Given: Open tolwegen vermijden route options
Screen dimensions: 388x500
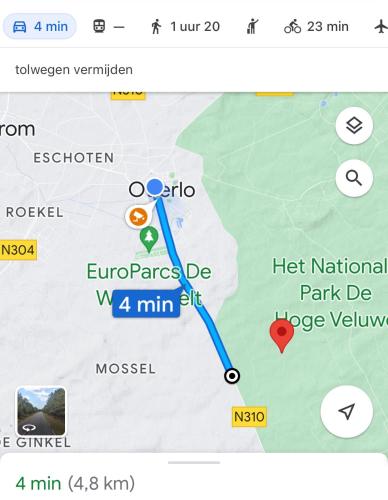Looking at the screenshot, I should [x=74, y=70].
